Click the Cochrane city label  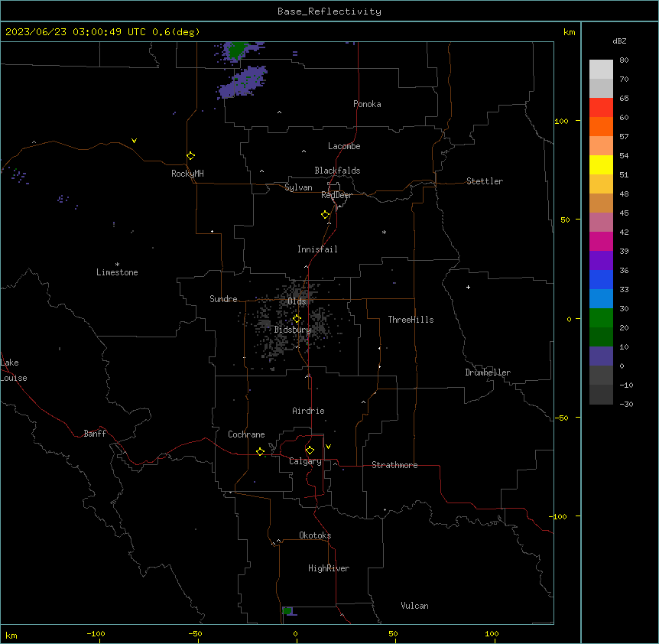tap(246, 434)
